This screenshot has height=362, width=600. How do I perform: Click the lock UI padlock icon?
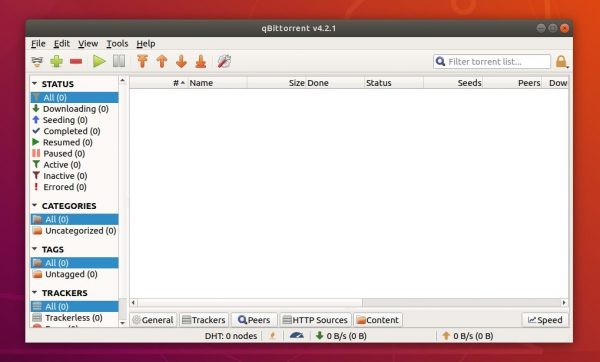tap(561, 62)
